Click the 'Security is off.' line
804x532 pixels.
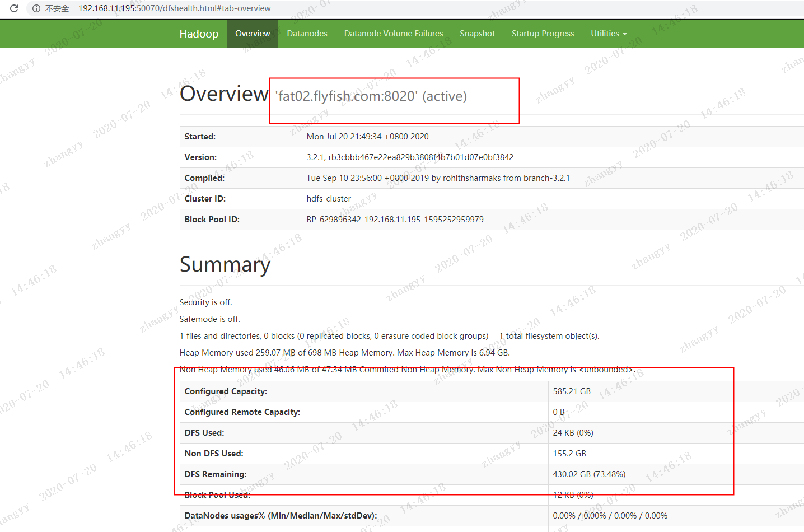205,302
